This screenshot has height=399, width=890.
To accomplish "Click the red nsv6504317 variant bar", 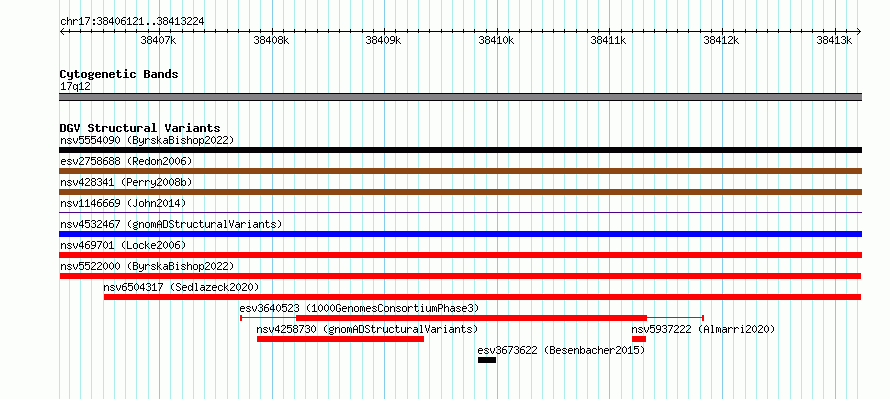I will pos(482,297).
